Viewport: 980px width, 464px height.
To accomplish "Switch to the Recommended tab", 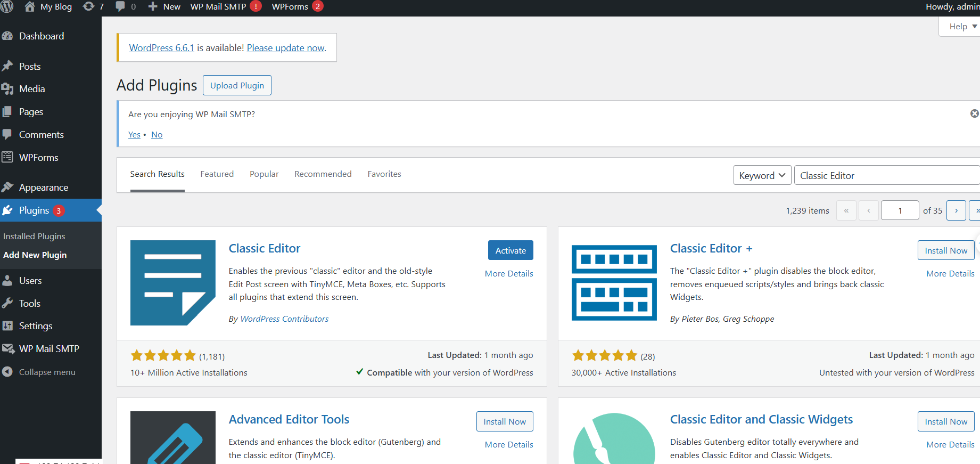I will pos(323,174).
